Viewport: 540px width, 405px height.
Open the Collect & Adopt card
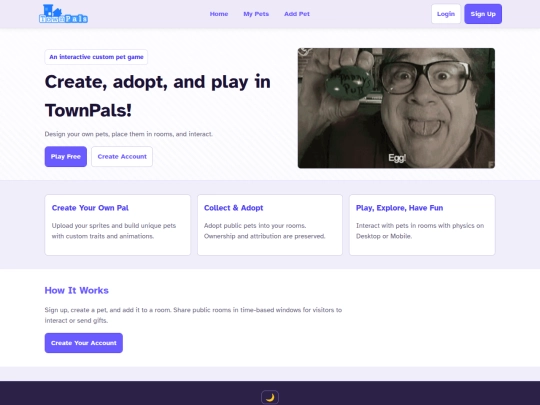tap(270, 225)
